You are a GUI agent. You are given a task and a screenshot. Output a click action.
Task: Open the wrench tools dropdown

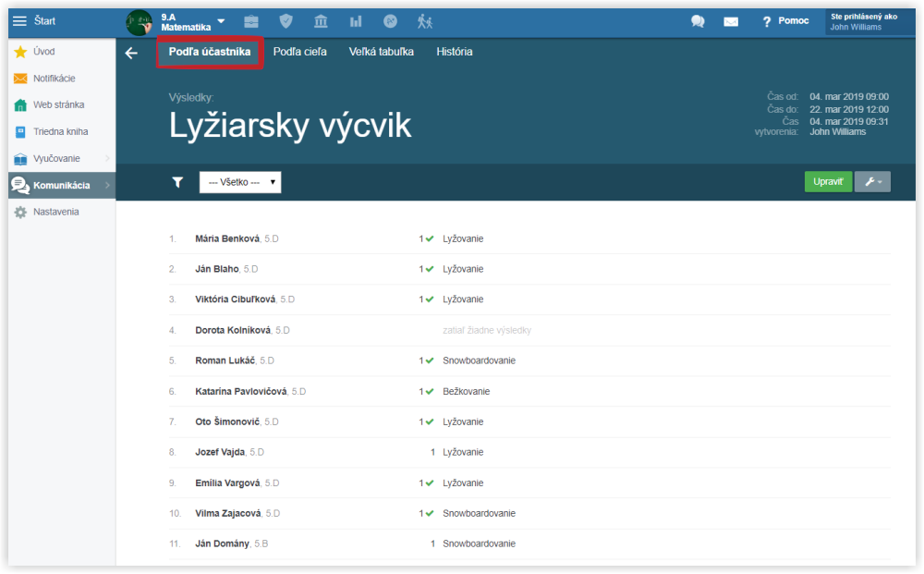click(x=872, y=182)
